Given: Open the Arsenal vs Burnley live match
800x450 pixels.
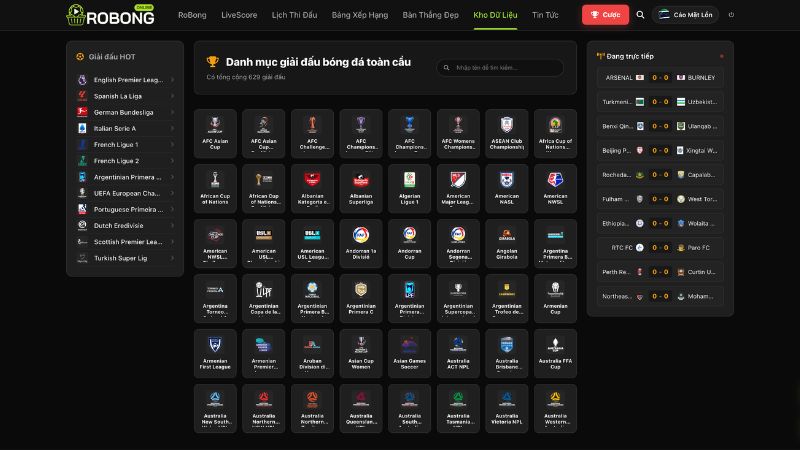Looking at the screenshot, I should point(660,78).
